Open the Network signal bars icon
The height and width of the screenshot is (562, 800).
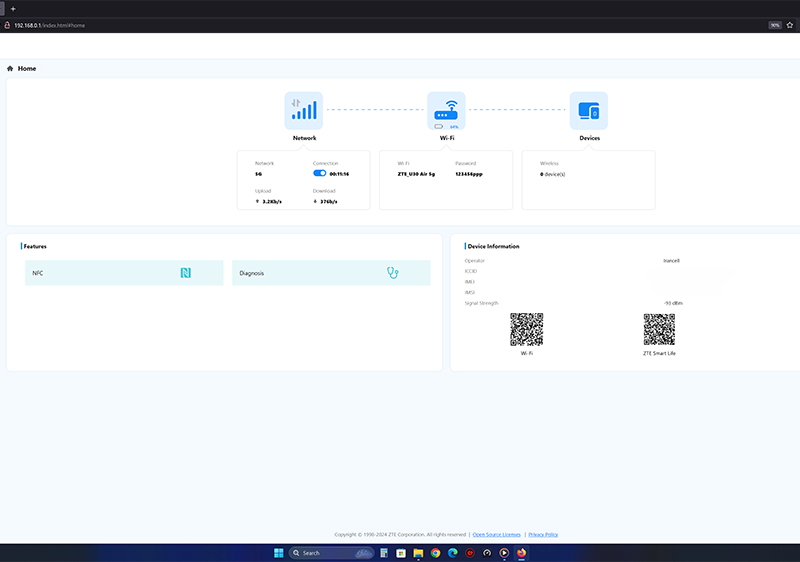click(304, 110)
